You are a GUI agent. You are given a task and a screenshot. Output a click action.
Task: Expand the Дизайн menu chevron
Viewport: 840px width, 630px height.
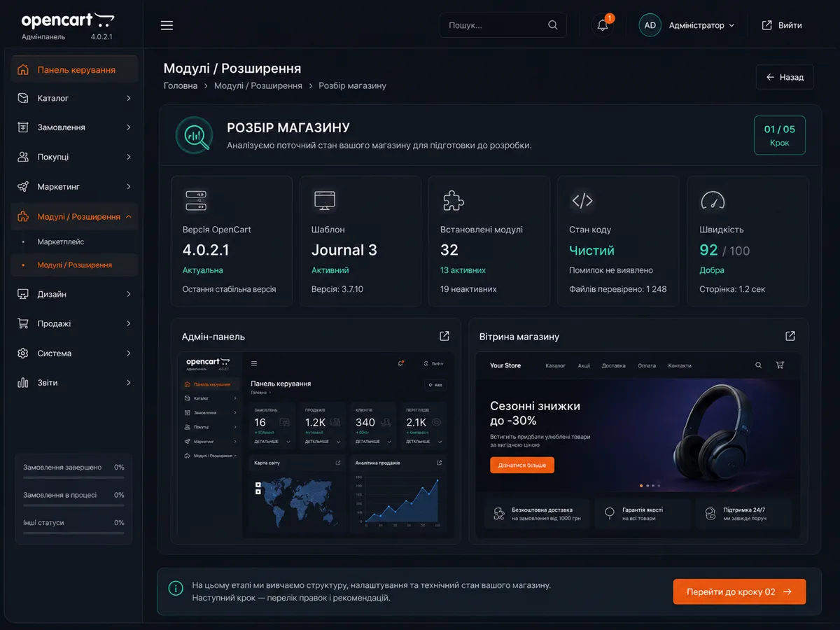tap(129, 294)
